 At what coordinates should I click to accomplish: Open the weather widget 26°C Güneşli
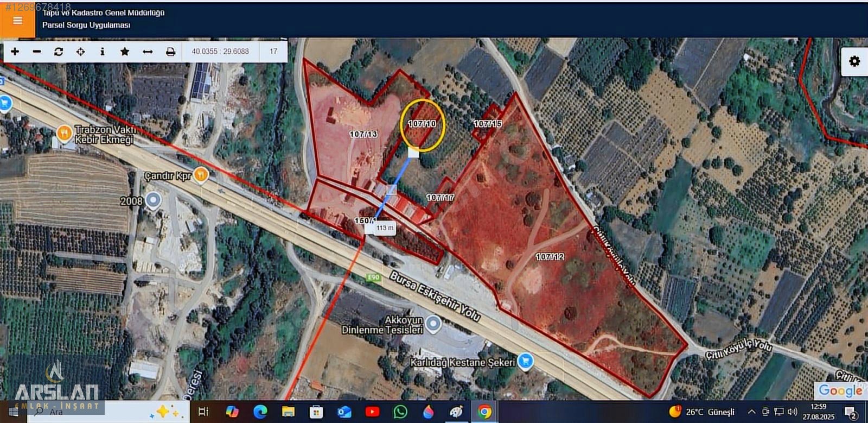703,412
